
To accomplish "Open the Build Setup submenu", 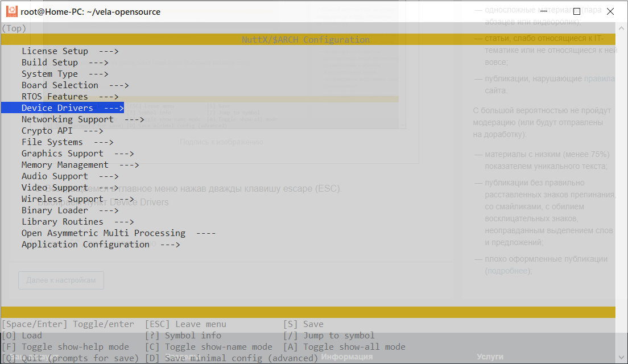I will (65, 63).
